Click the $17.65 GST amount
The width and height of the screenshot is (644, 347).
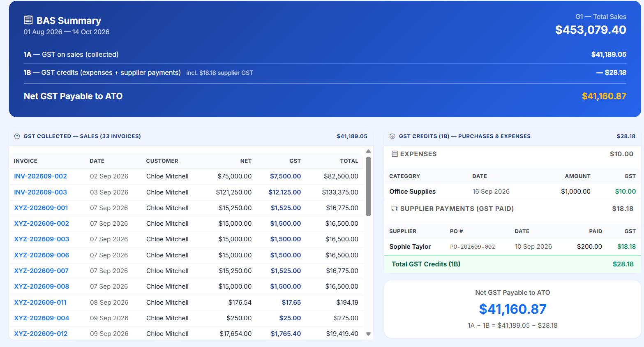tap(291, 303)
